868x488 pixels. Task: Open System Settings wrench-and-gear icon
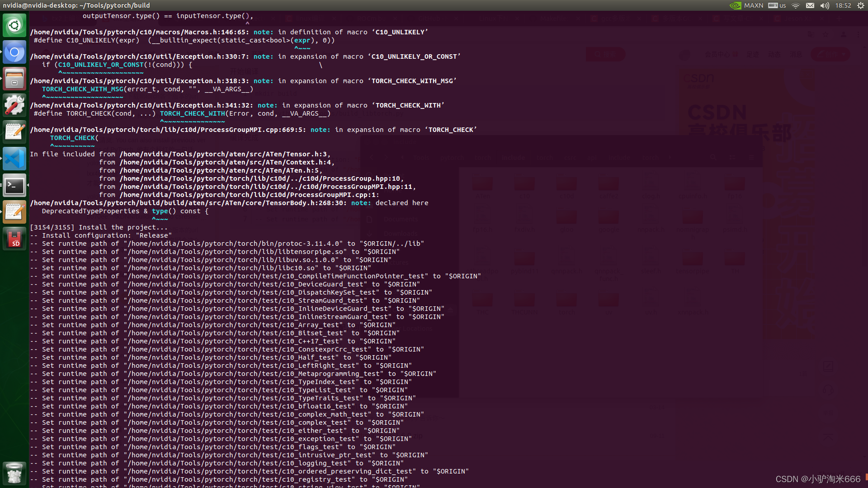pos(14,105)
